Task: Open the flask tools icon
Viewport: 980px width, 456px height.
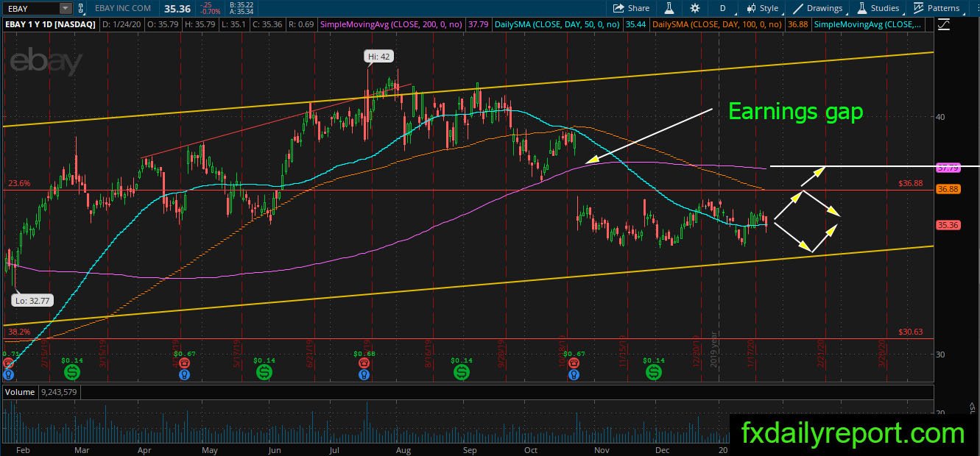Action: [x=670, y=8]
